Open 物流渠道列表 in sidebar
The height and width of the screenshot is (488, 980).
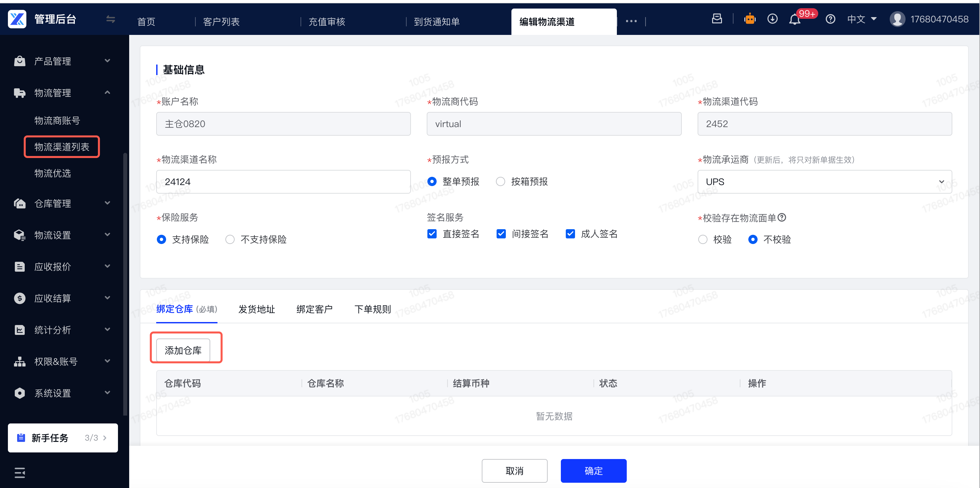coord(62,147)
